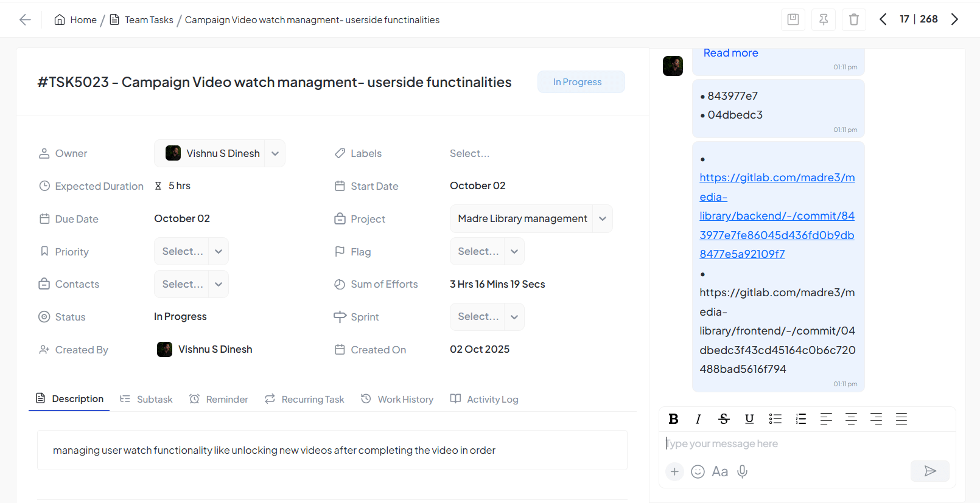Switch to the Description tab
980x503 pixels.
[69, 399]
